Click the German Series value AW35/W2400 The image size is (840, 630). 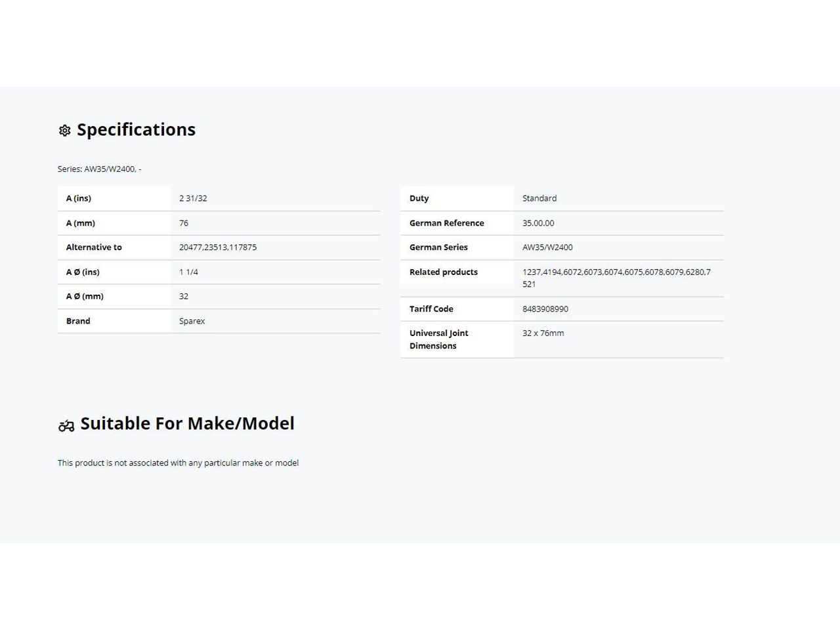click(x=547, y=247)
